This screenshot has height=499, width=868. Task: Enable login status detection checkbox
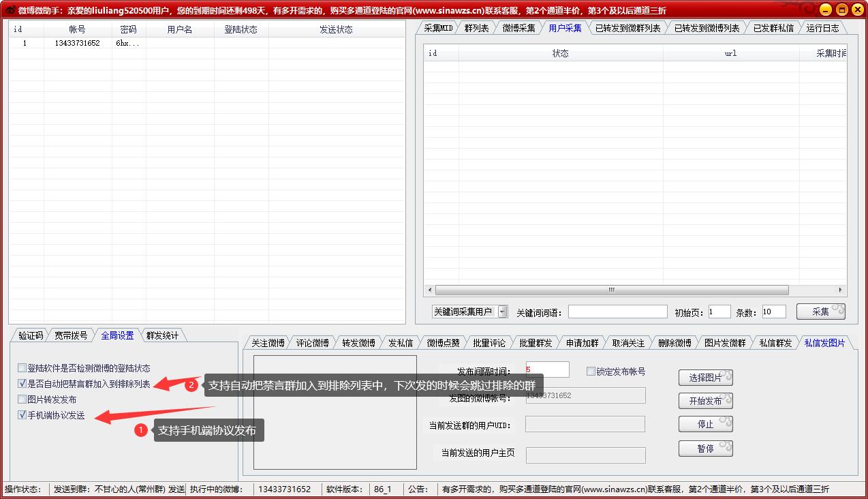tap(22, 368)
